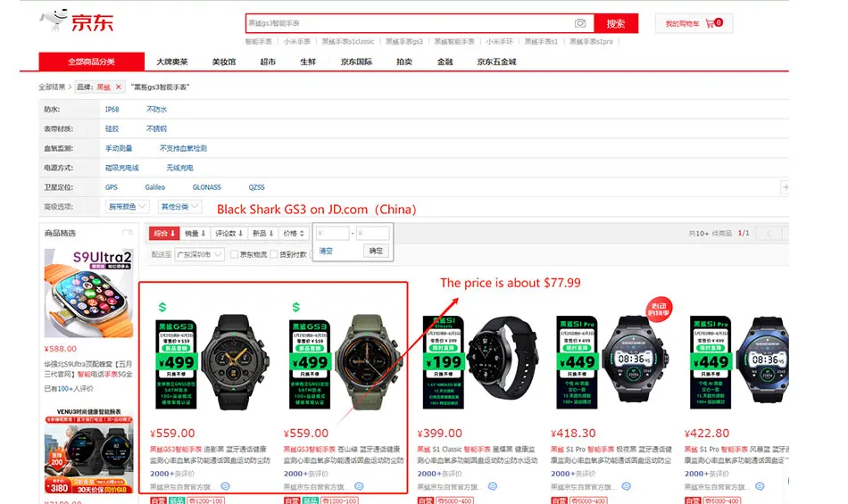848x504 pixels.
Task: Toggle the 货到付款 checkbox
Action: [274, 254]
